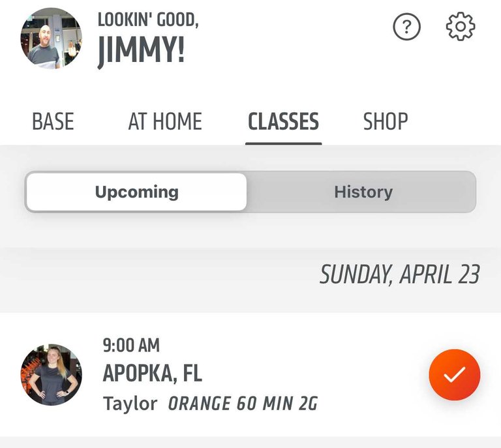Select the CLASSES tab
This screenshot has height=448, width=501.
click(283, 122)
